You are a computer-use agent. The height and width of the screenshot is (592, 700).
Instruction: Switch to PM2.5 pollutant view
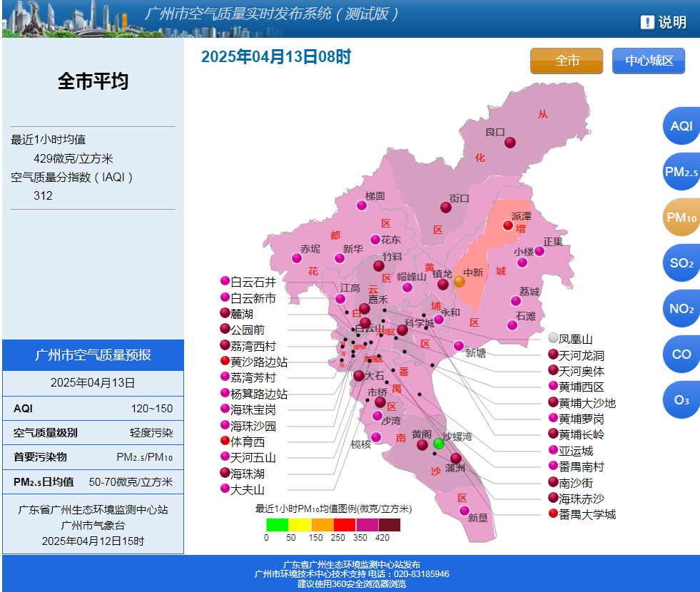click(x=681, y=172)
